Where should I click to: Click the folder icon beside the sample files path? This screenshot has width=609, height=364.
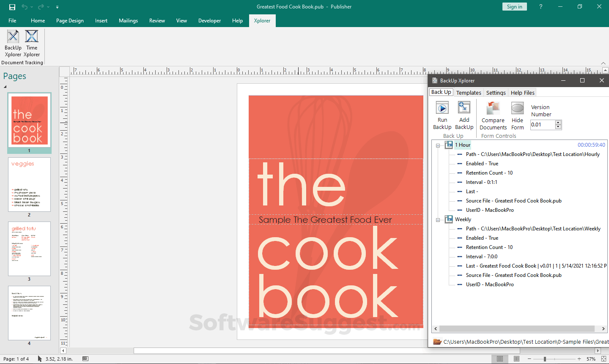pos(437,342)
